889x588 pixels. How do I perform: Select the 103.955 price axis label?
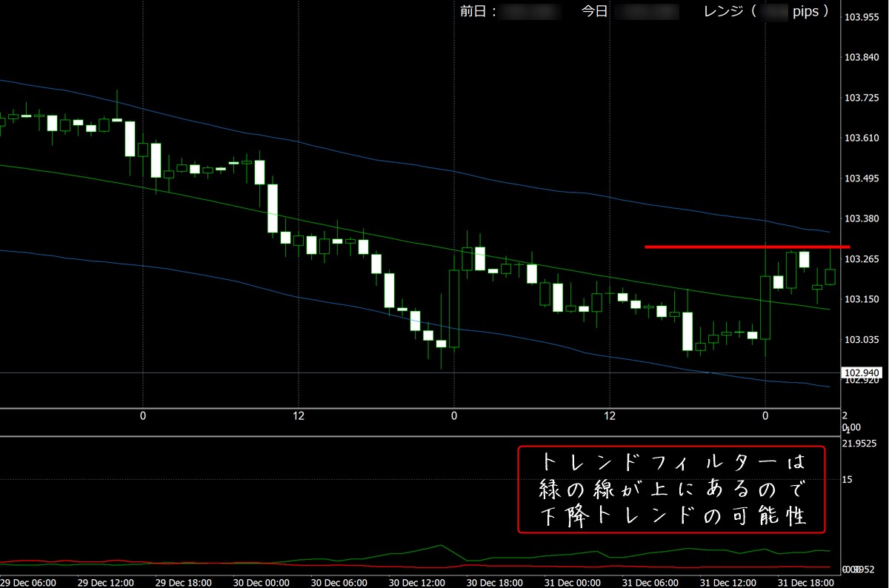click(861, 17)
